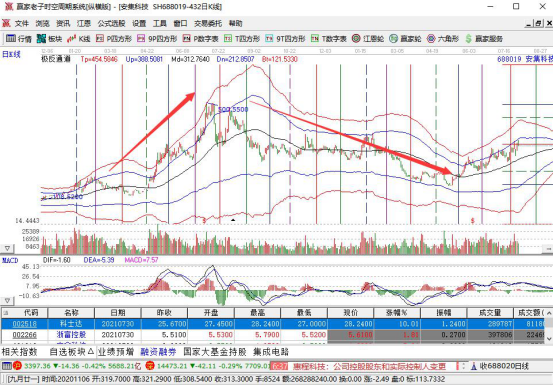Open the 赢家轮 wheel tool
This screenshot has width=554, height=385.
pos(405,38)
